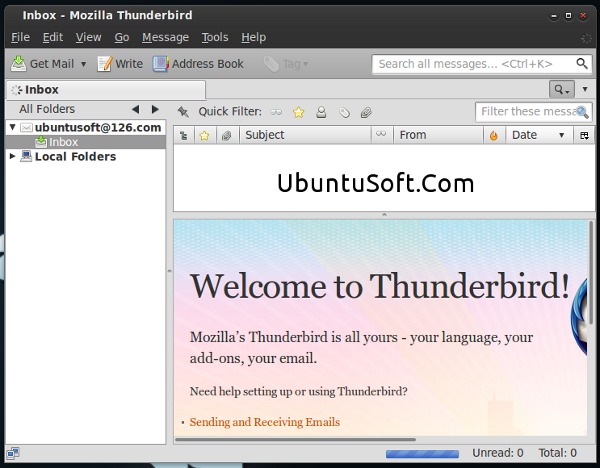This screenshot has width=600, height=468.
Task: Sort by the star column header
Action: [205, 135]
